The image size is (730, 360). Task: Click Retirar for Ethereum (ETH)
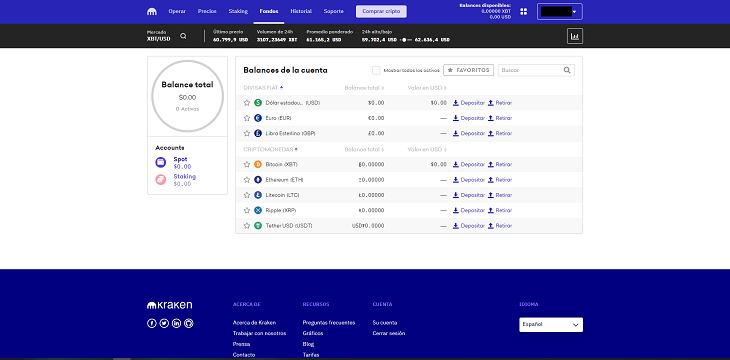pyautogui.click(x=500, y=180)
